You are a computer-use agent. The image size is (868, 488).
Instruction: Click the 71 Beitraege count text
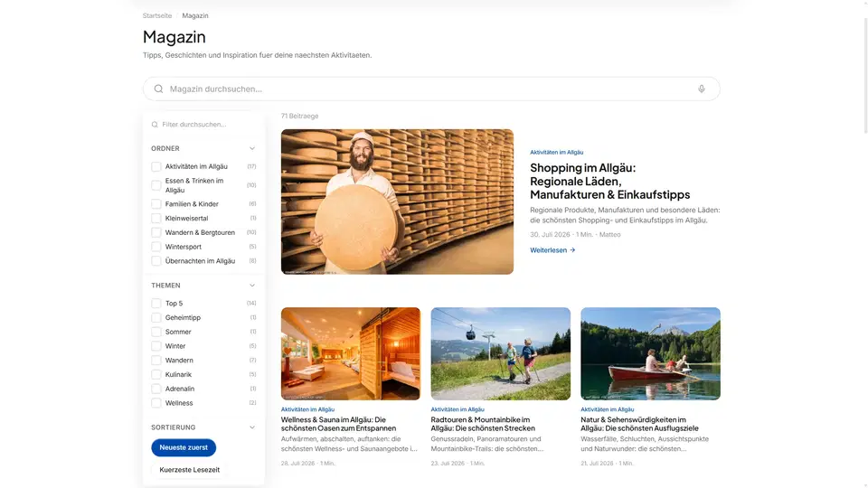click(x=299, y=117)
